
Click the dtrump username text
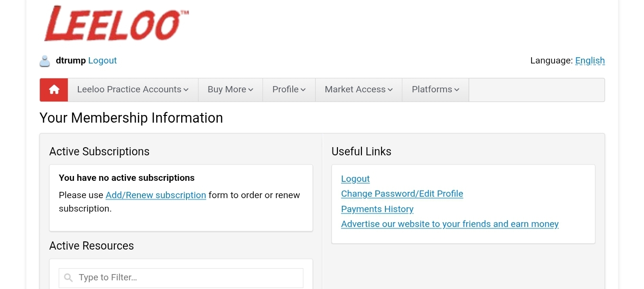click(x=71, y=61)
